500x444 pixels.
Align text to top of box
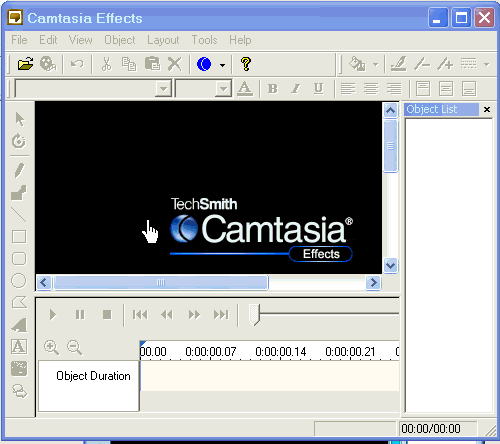pos(423,89)
